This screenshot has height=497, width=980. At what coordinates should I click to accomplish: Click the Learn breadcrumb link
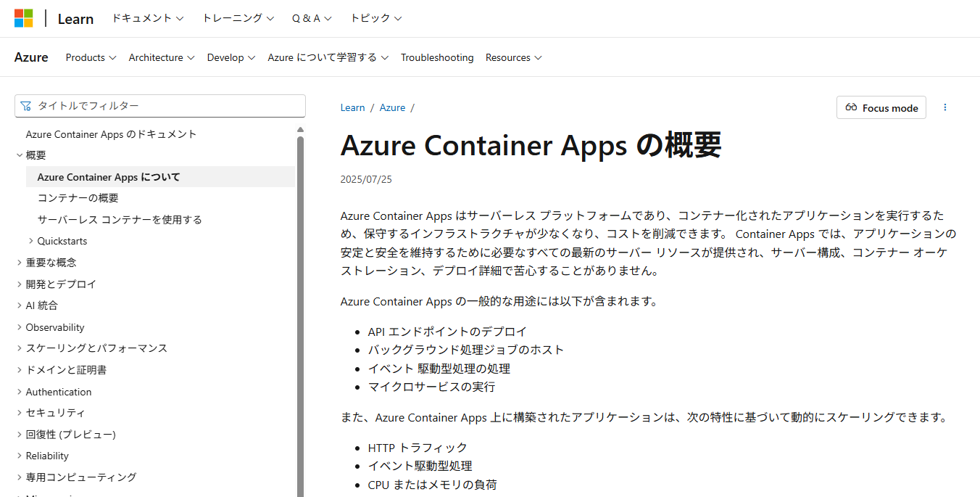pos(352,107)
